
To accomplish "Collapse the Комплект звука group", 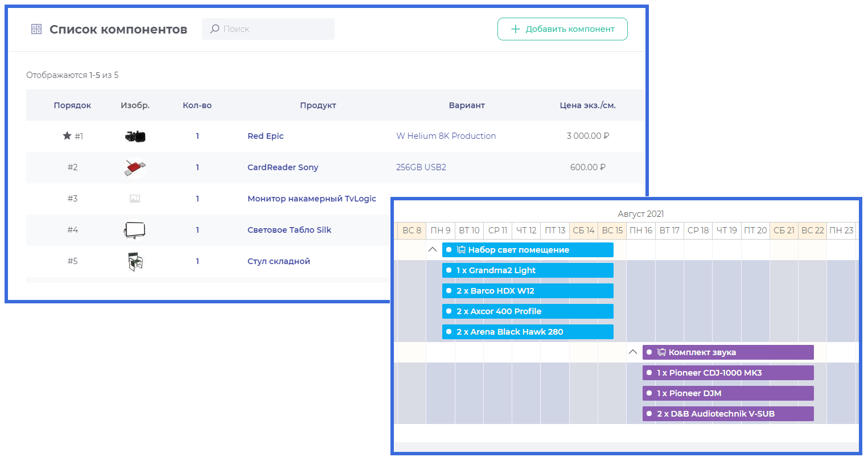I will (x=633, y=352).
